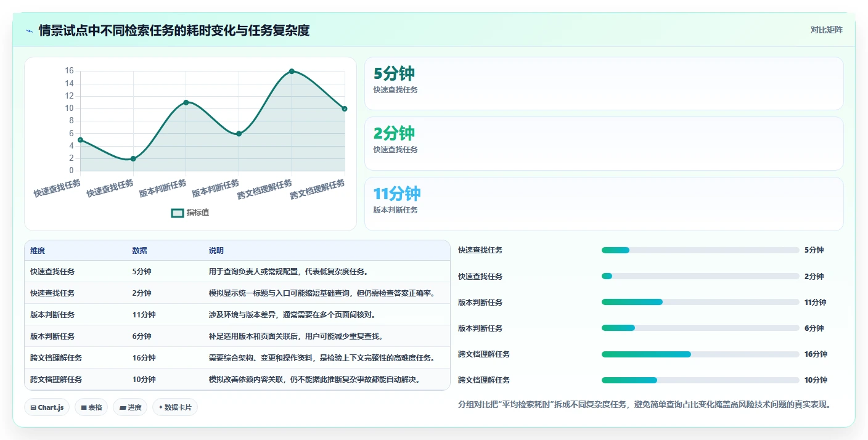Click the lightning icon beside the header title

click(29, 31)
